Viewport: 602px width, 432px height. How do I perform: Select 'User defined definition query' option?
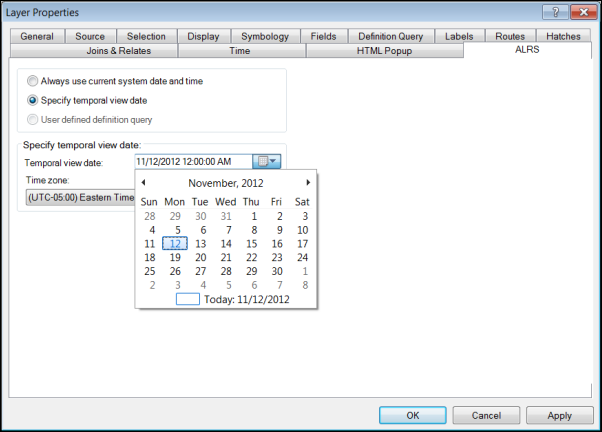point(34,119)
